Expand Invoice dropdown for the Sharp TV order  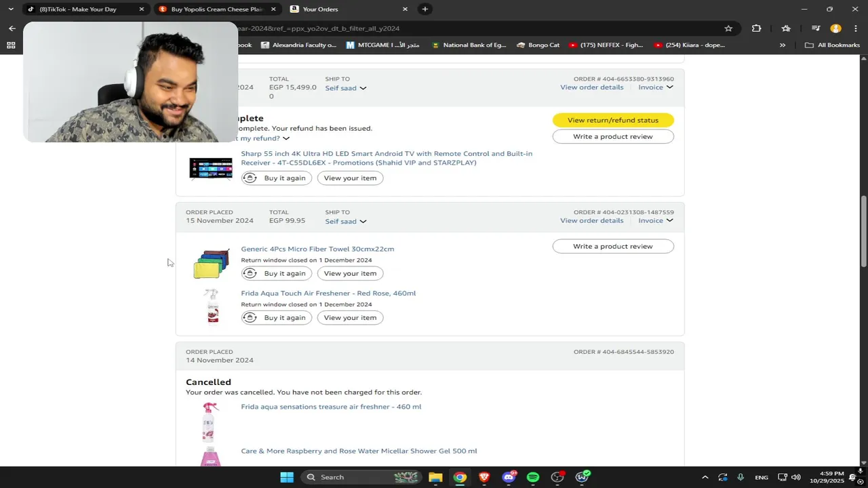pyautogui.click(x=656, y=87)
